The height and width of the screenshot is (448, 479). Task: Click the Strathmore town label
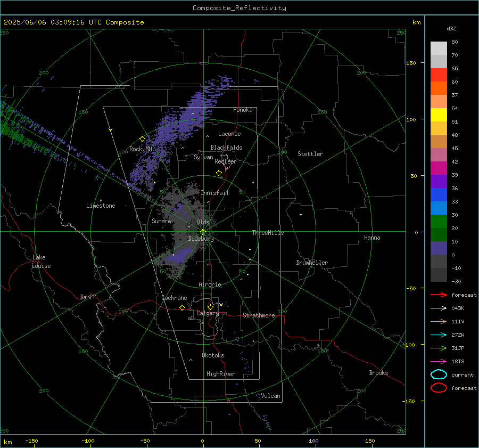(259, 315)
